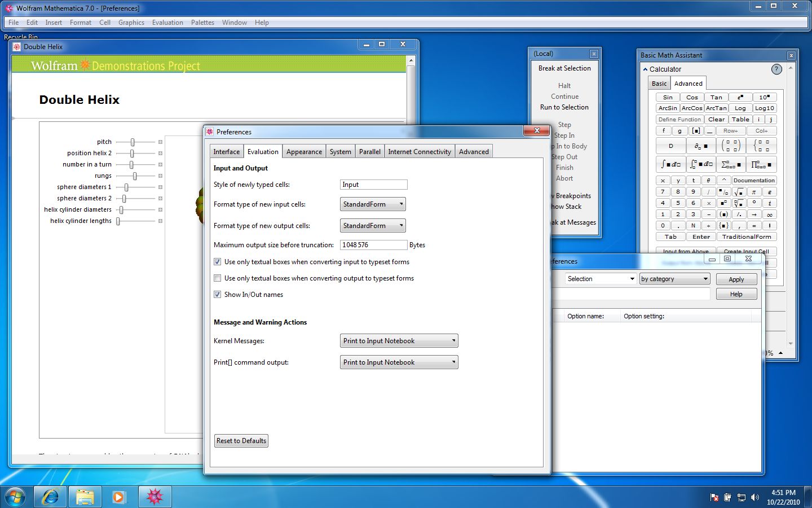Viewport: 812px width, 508px height.
Task: Open the Internet Connectivity tab
Action: tap(420, 152)
